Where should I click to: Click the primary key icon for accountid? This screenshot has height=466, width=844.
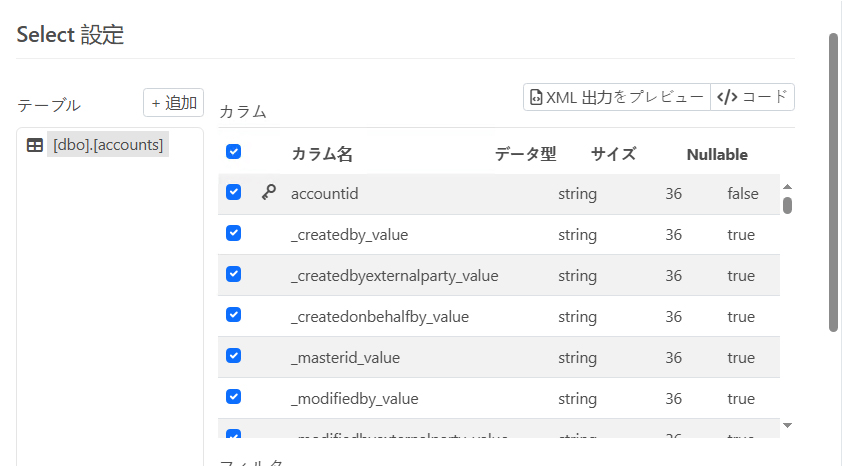point(268,193)
